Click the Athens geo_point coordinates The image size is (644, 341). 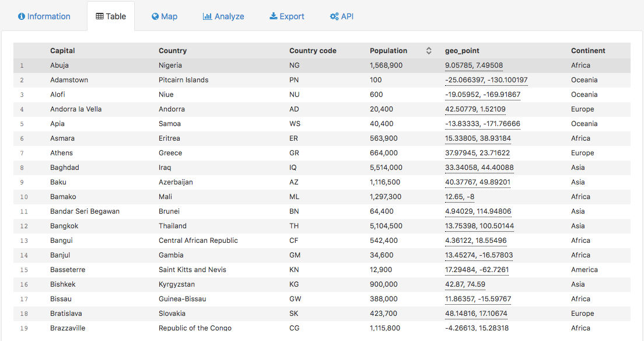click(477, 153)
